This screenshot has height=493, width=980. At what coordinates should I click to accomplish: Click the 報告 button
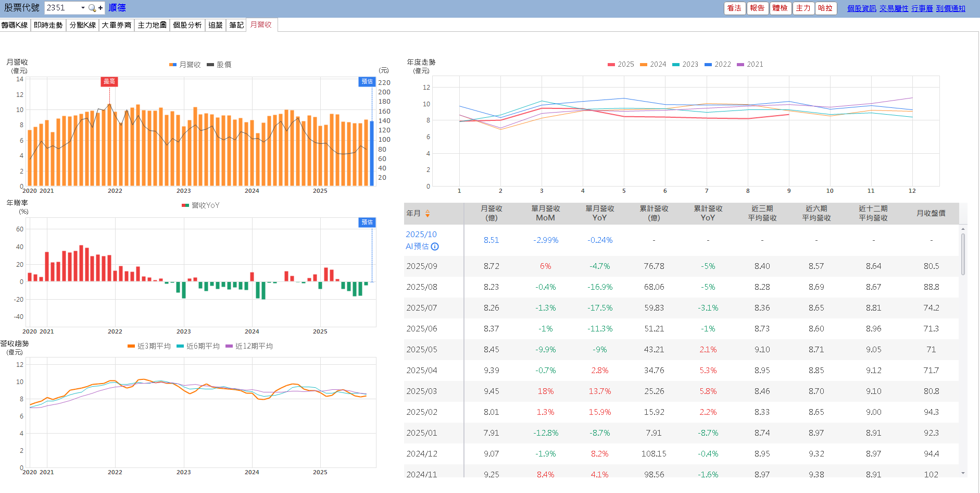coord(757,8)
